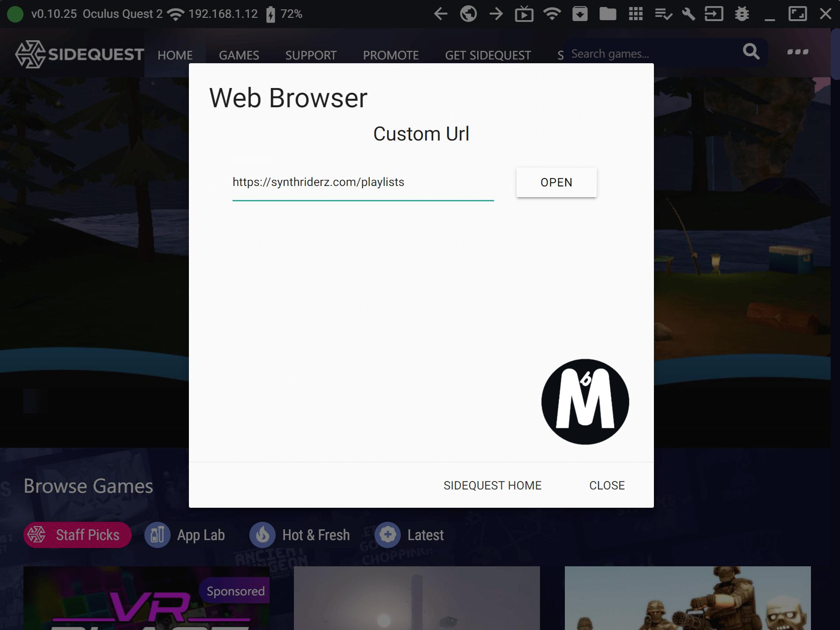The image size is (840, 630).
Task: Click the CLOSE button in dialog
Action: (x=607, y=485)
